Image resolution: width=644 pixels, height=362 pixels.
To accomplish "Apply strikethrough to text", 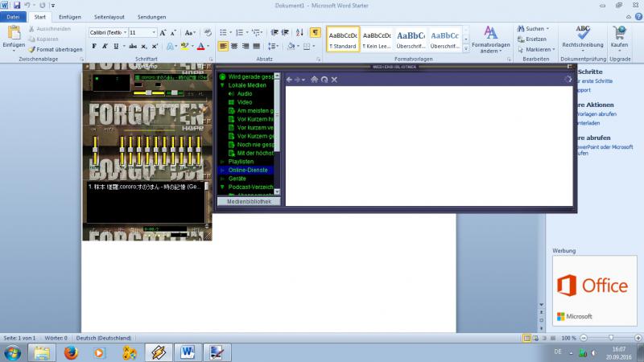I will [x=133, y=47].
